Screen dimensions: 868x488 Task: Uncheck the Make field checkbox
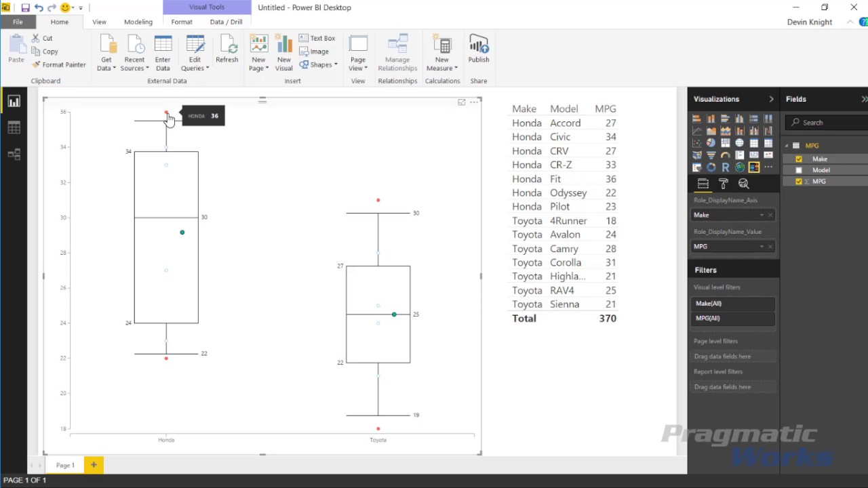pos(799,159)
